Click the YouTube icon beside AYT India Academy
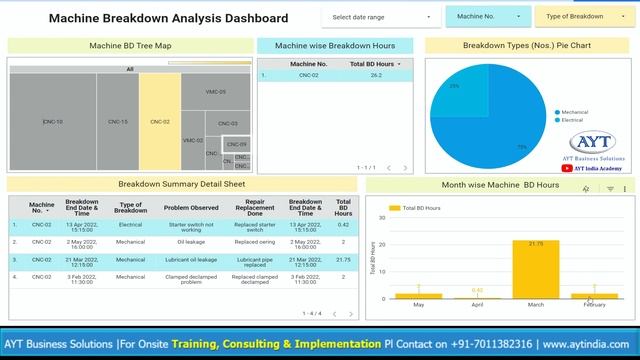This screenshot has width=640, height=360. coord(567,168)
